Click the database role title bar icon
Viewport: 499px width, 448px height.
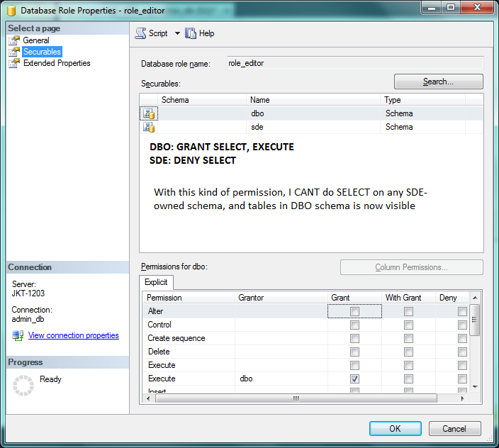pyautogui.click(x=11, y=11)
